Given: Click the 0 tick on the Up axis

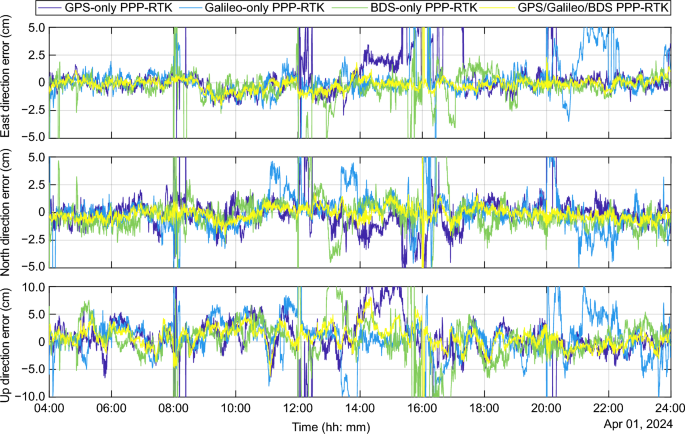Looking at the screenshot, I should (x=42, y=342).
